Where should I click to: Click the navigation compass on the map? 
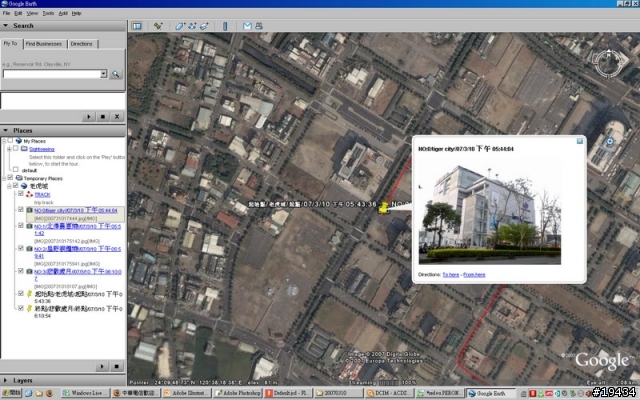pyautogui.click(x=608, y=63)
